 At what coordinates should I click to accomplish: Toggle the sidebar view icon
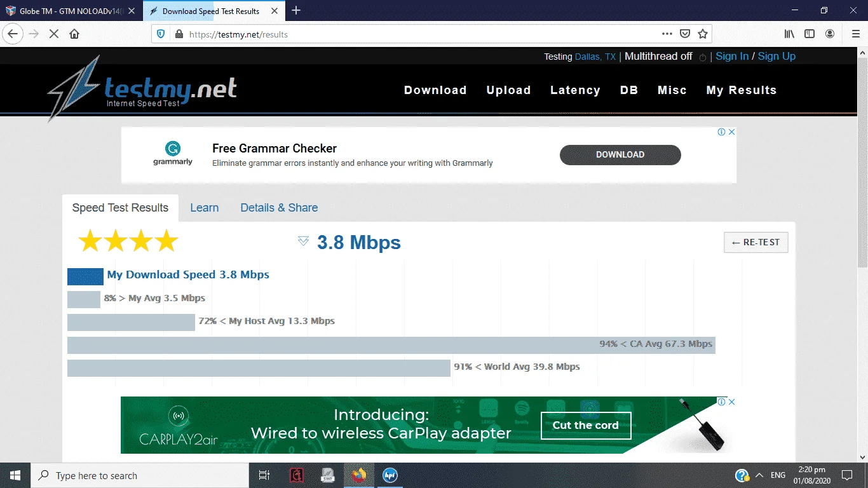(810, 34)
